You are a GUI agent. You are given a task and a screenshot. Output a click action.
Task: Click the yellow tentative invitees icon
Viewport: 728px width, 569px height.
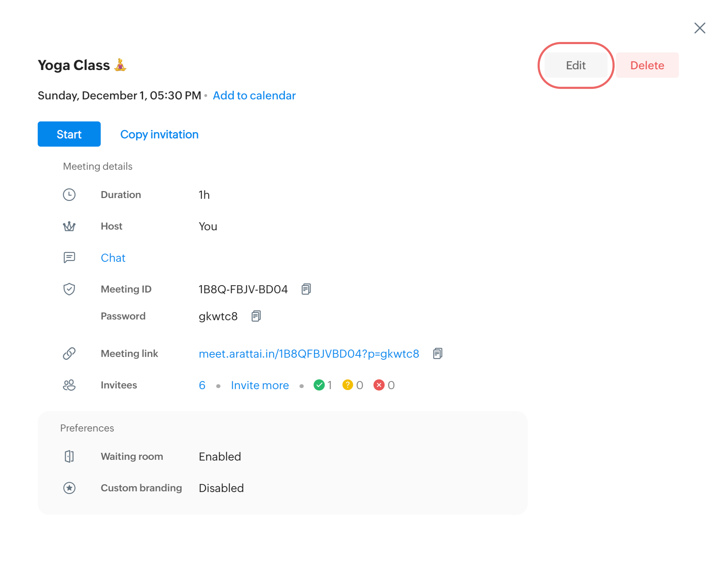coord(347,385)
